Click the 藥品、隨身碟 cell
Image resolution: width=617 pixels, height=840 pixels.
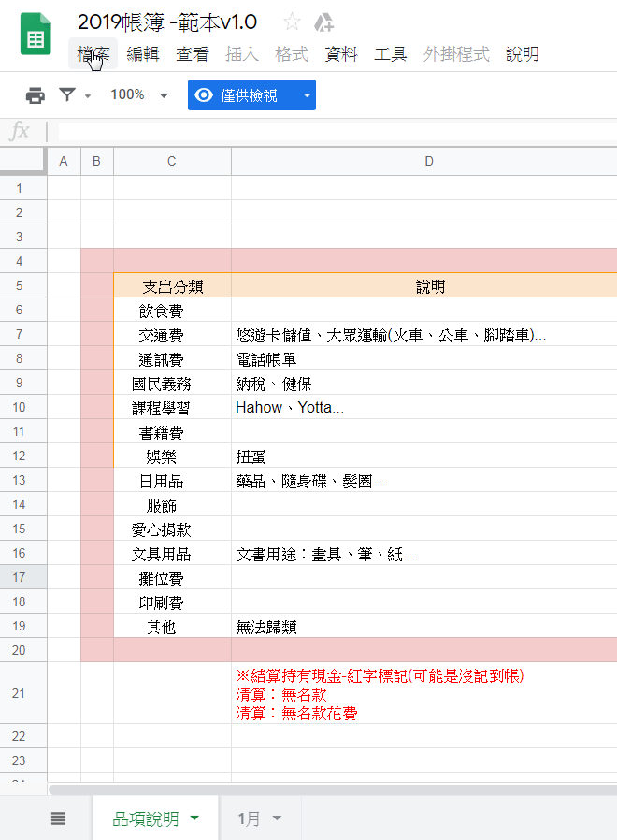pos(424,480)
